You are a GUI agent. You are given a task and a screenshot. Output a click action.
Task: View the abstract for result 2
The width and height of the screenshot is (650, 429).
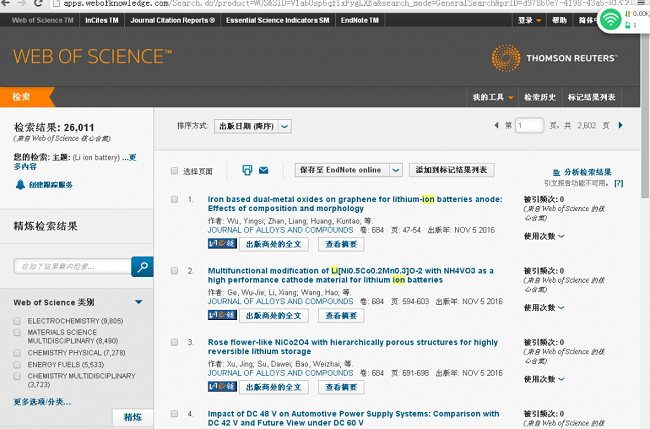pyautogui.click(x=341, y=316)
